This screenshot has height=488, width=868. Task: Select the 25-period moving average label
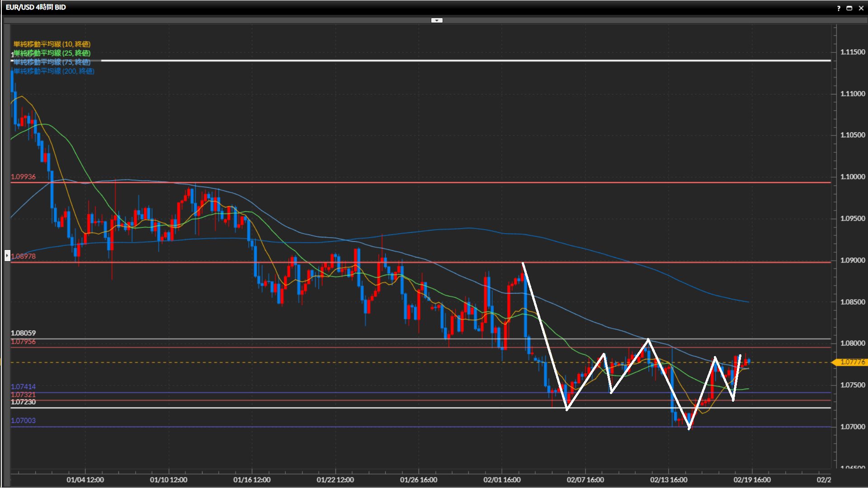(x=52, y=53)
